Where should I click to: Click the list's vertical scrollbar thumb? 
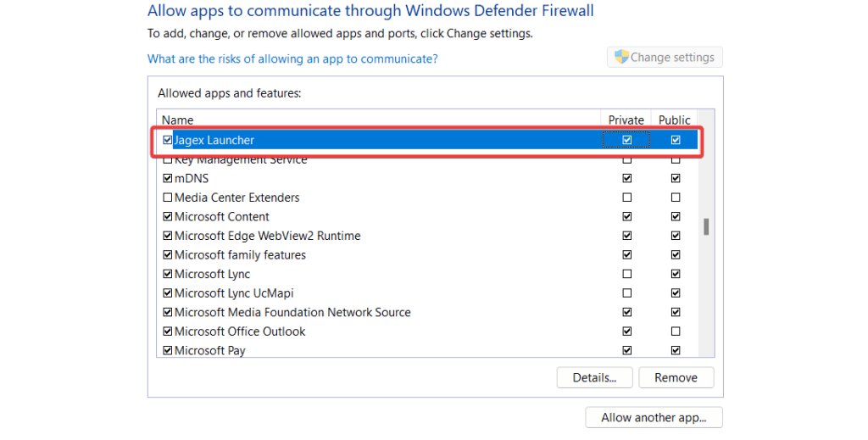706,227
